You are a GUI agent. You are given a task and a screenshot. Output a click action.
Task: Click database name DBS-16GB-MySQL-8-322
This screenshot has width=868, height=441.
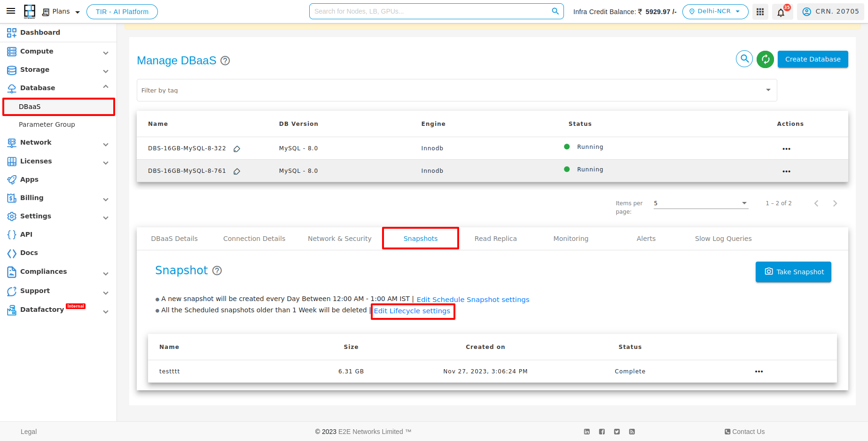point(187,148)
